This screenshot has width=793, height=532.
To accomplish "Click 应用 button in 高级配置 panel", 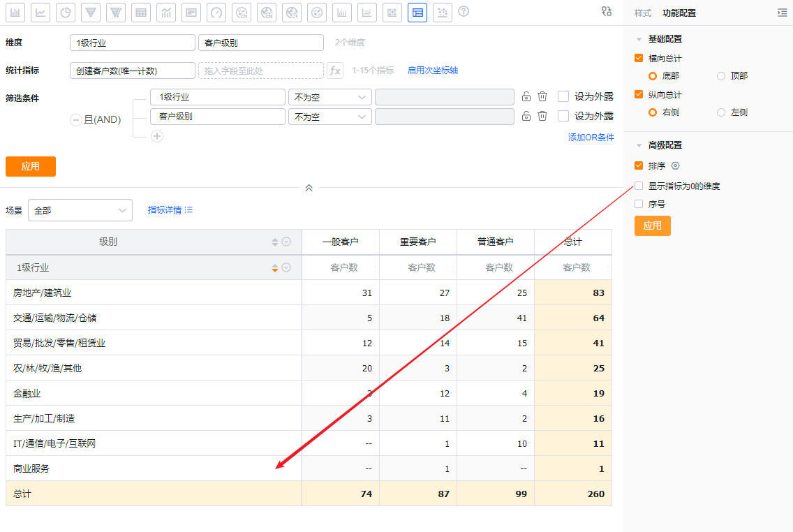I will point(653,226).
